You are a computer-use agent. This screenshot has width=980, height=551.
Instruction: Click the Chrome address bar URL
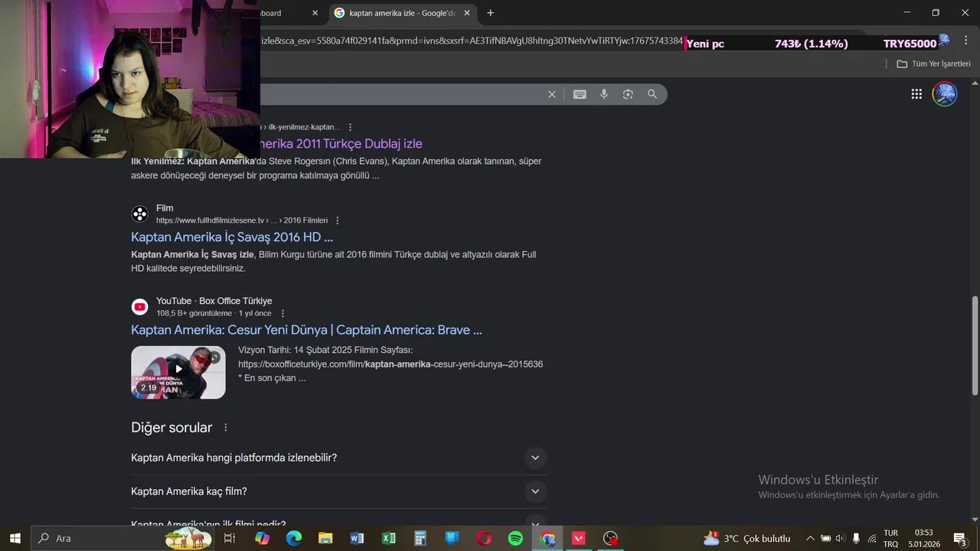471,41
